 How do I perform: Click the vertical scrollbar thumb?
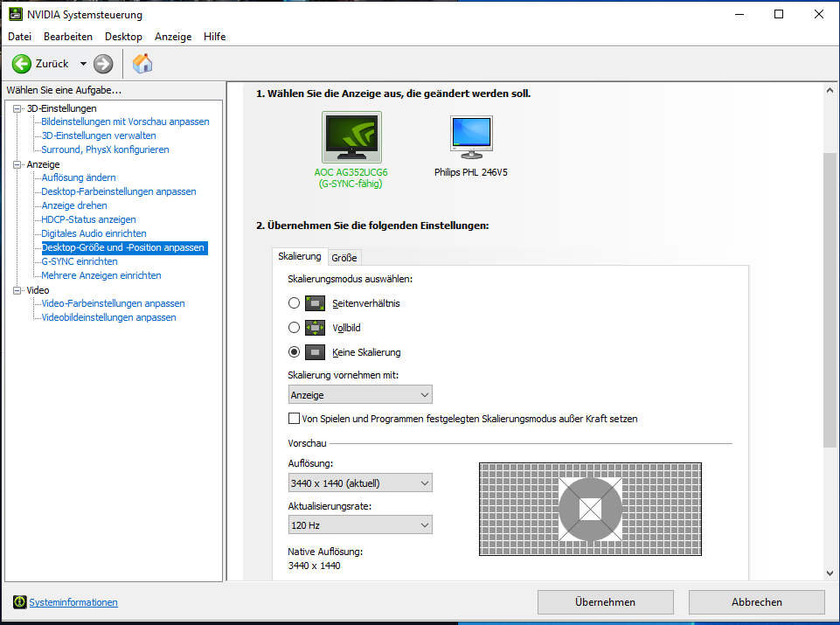pyautogui.click(x=830, y=300)
